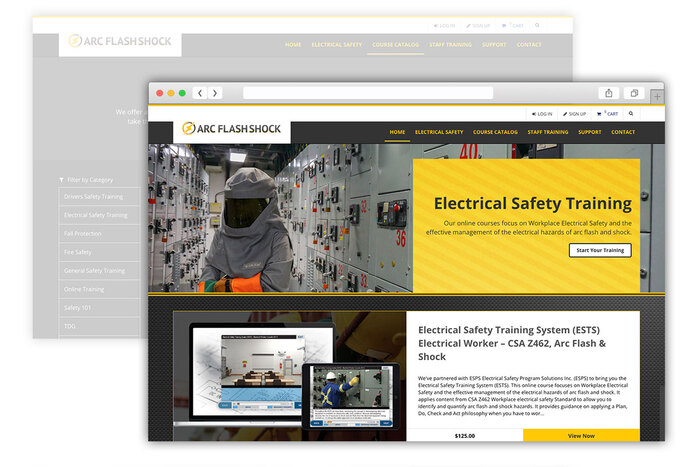Select Online Training category filter
The width and height of the screenshot is (700, 467).
(x=99, y=289)
